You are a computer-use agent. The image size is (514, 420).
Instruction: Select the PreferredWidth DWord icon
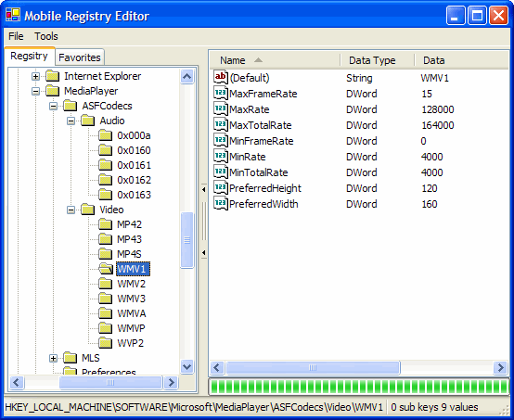pyautogui.click(x=220, y=203)
